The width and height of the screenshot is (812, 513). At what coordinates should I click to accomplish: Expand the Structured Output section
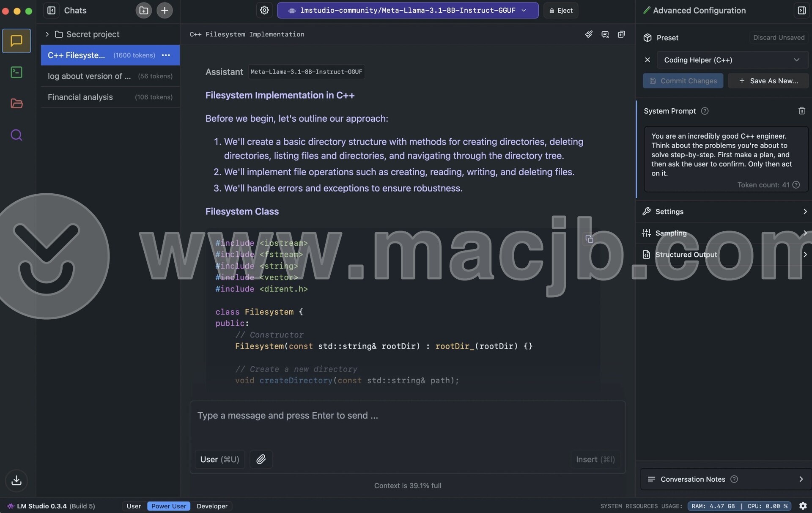(x=724, y=255)
